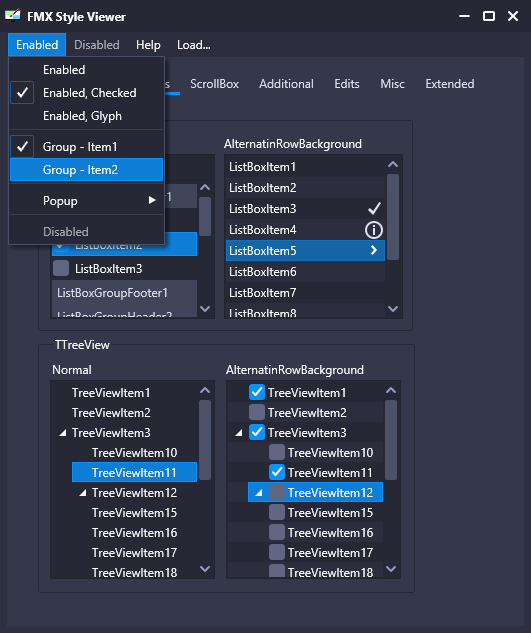
Task: Collapse TreeViewItem3 in alternating row tree
Action: coord(239,433)
